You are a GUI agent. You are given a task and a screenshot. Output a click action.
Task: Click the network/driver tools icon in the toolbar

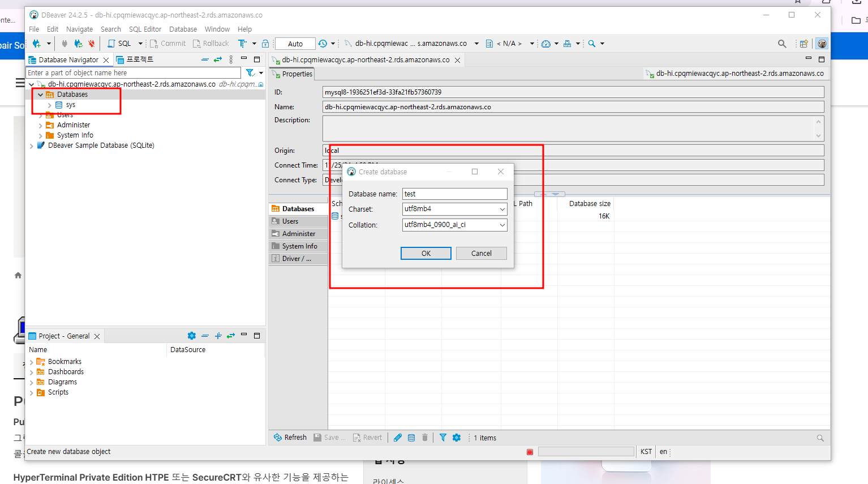(x=568, y=44)
